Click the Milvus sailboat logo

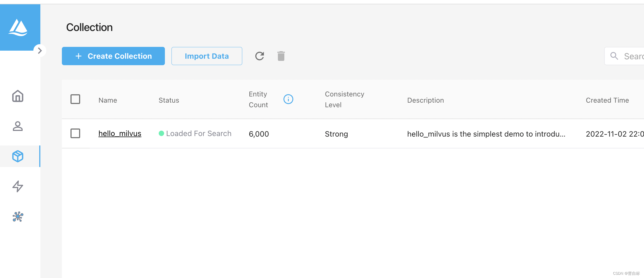pyautogui.click(x=18, y=27)
